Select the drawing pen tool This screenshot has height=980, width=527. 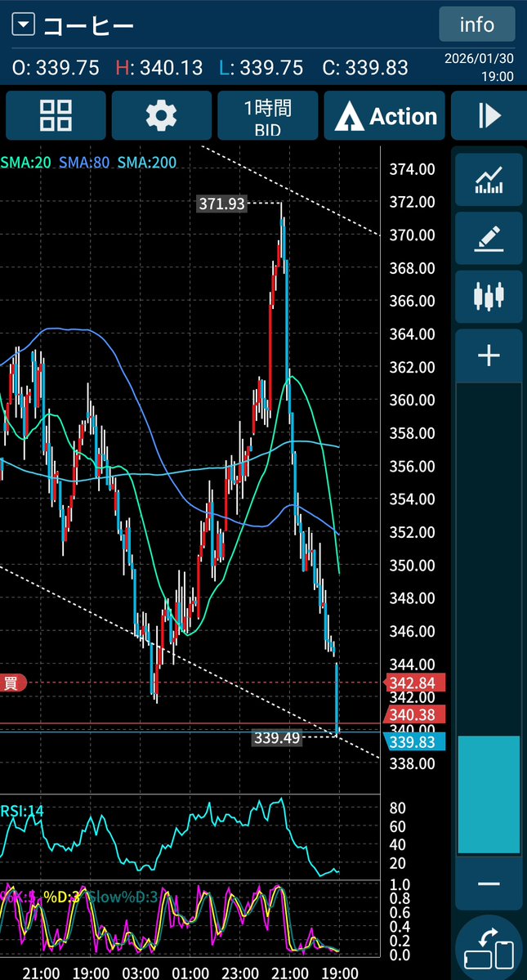489,238
